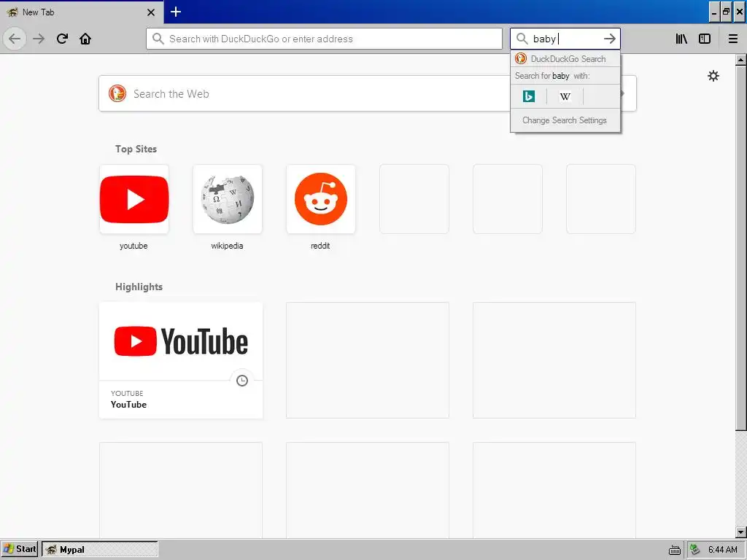
Task: Open the Library toolbar icon
Action: (681, 39)
